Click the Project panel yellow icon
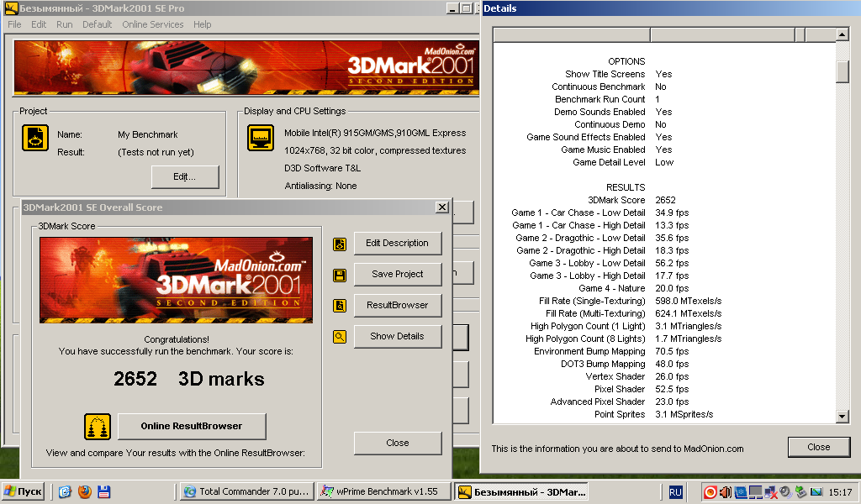Viewport: 861px width, 504px height. [35, 138]
